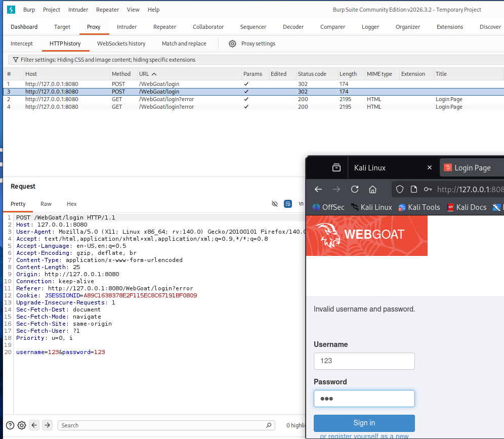Close the Kali Linux browser tab
Image resolution: width=504 pixels, height=439 pixels.
(430, 167)
